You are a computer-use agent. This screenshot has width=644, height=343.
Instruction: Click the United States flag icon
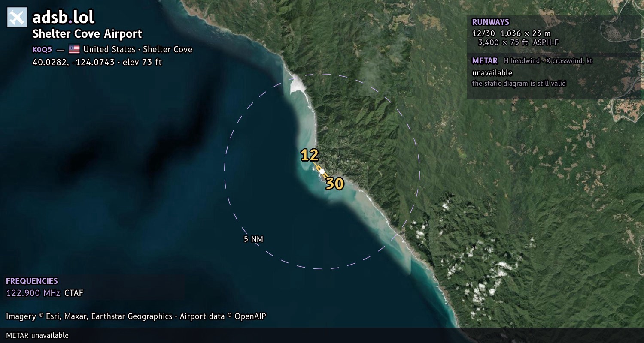pos(74,49)
